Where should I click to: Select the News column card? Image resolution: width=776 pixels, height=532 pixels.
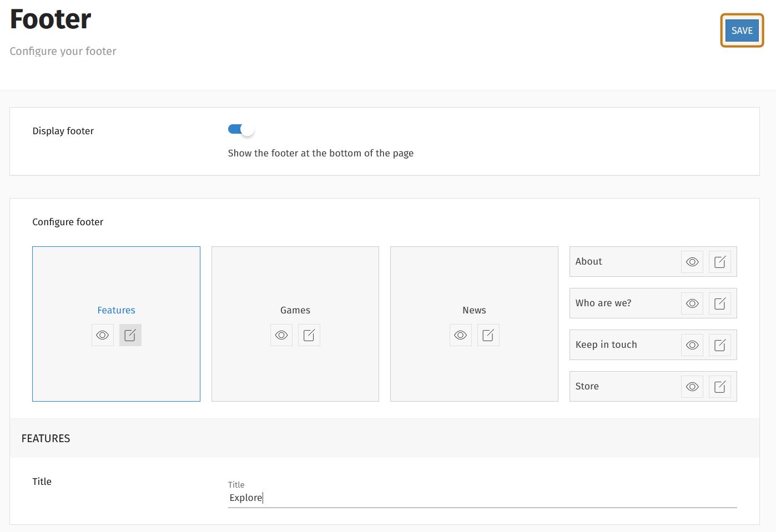click(473, 277)
